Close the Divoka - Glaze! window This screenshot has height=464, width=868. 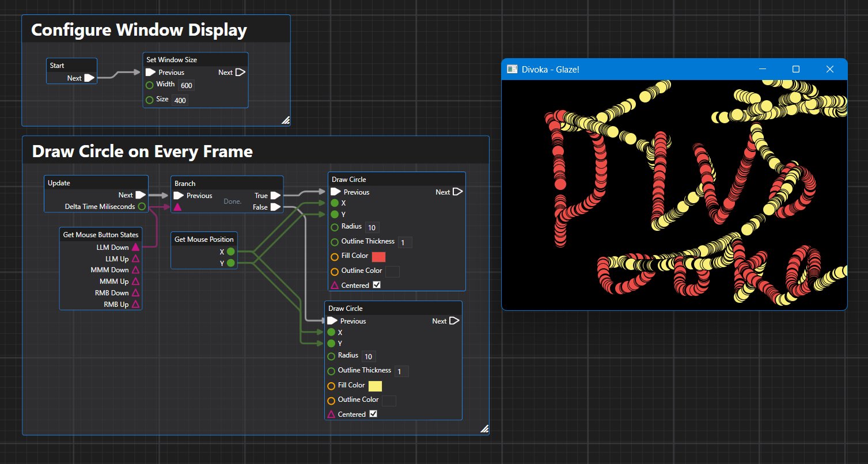[x=830, y=69]
